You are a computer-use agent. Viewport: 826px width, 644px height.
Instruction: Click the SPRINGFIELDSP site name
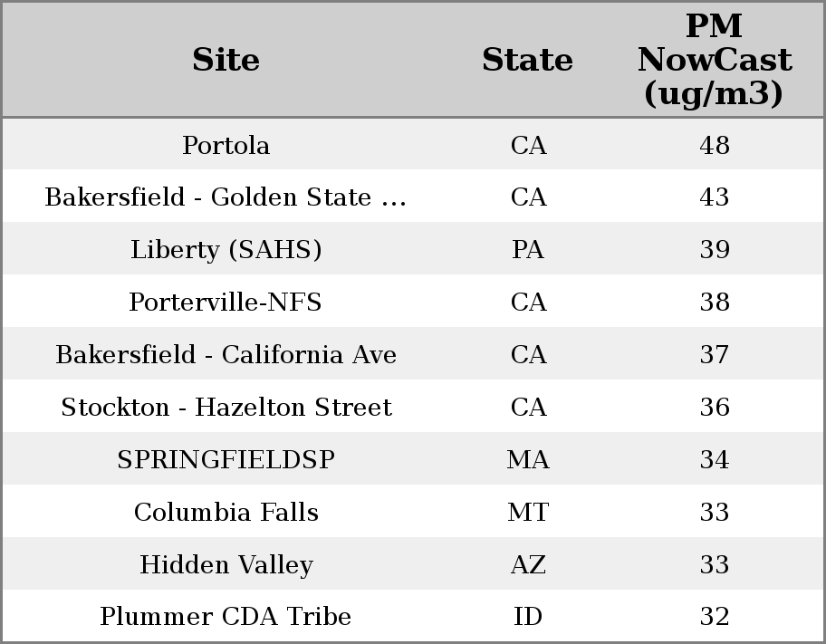click(x=226, y=459)
